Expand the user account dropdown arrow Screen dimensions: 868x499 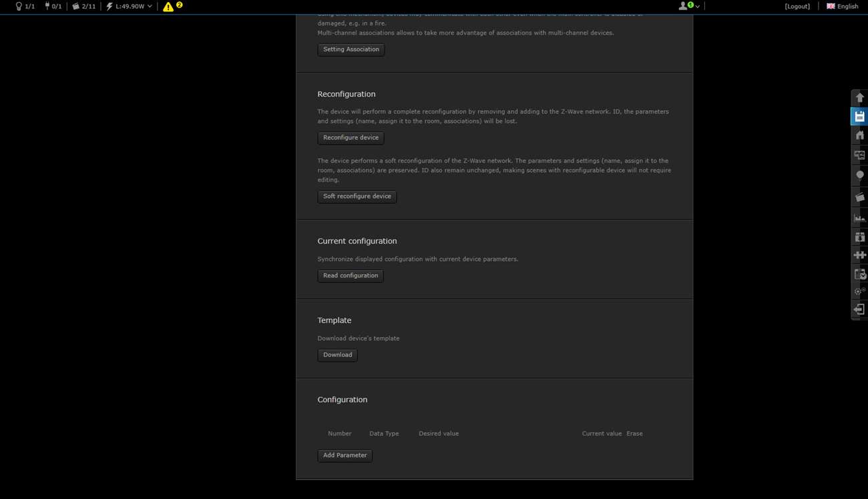point(697,7)
